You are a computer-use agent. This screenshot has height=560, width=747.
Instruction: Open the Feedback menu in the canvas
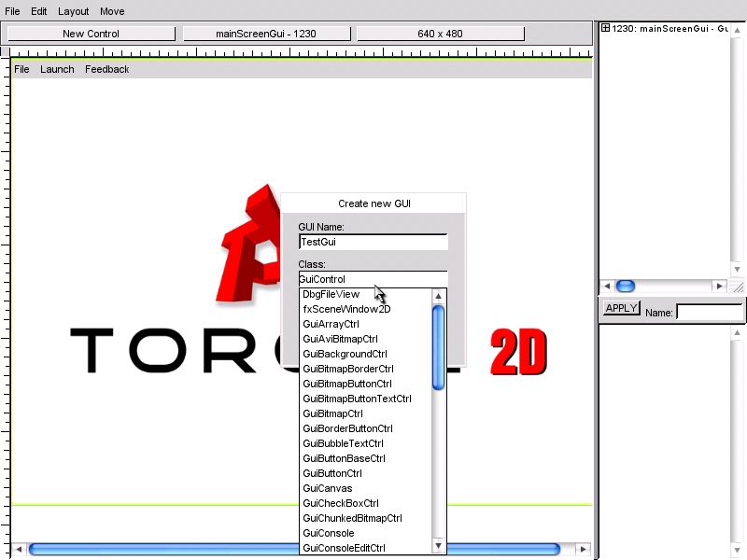[x=106, y=69]
